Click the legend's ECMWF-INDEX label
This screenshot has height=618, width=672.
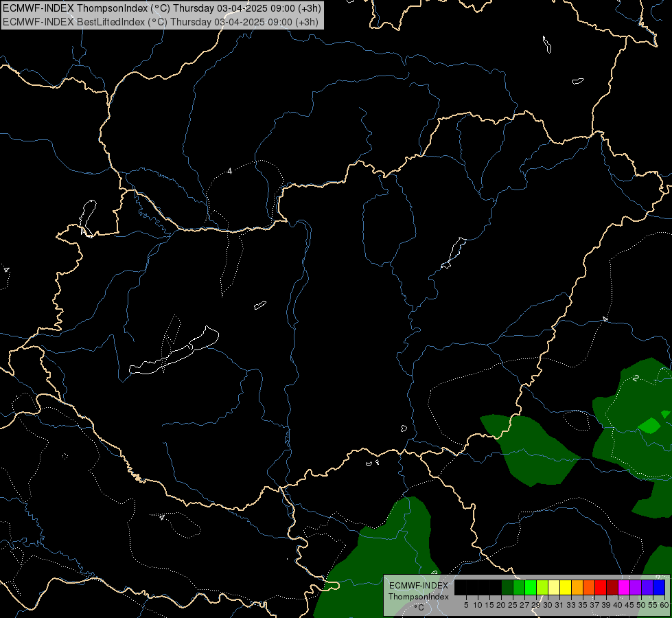click(x=419, y=586)
